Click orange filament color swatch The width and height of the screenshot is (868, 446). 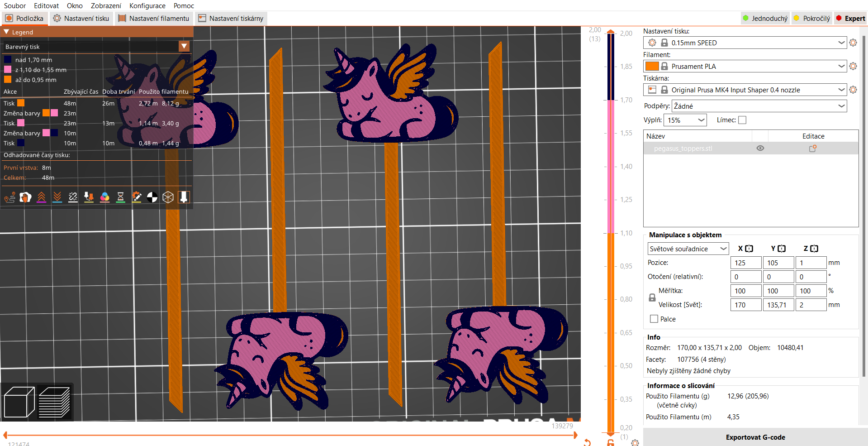[x=652, y=66]
